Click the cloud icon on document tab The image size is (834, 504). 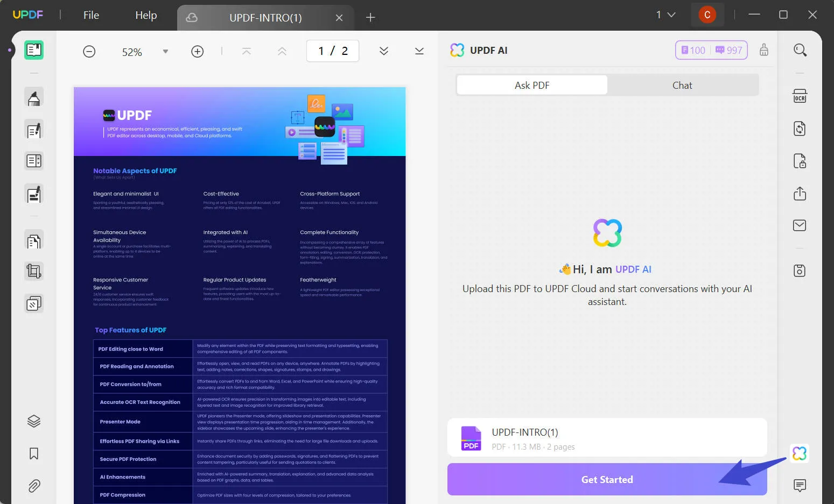[x=192, y=18]
